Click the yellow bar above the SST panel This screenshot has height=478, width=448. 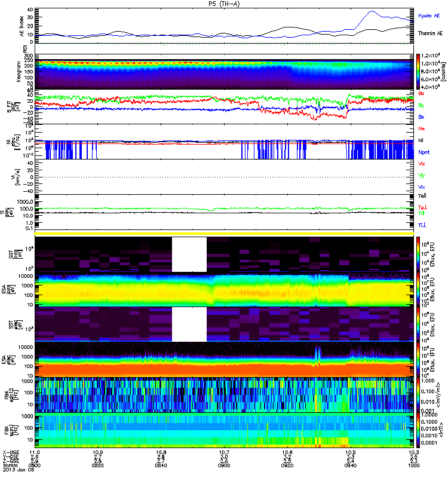pyautogui.click(x=225, y=234)
